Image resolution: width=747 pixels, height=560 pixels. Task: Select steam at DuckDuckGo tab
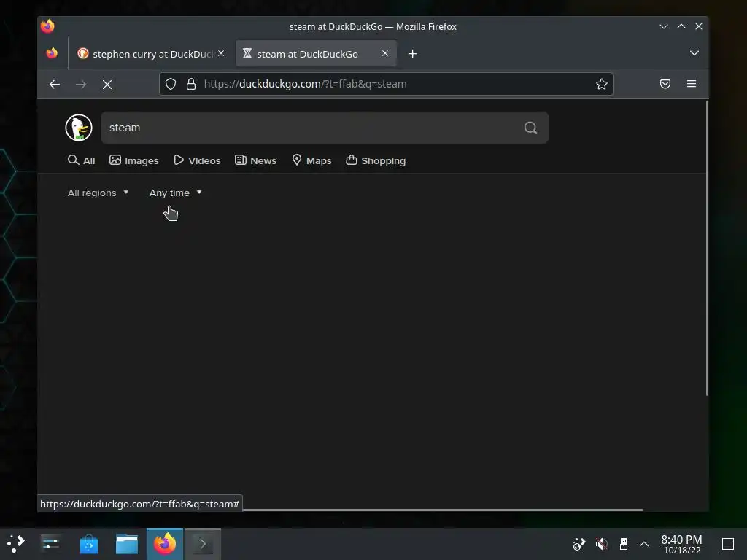[x=316, y=54]
